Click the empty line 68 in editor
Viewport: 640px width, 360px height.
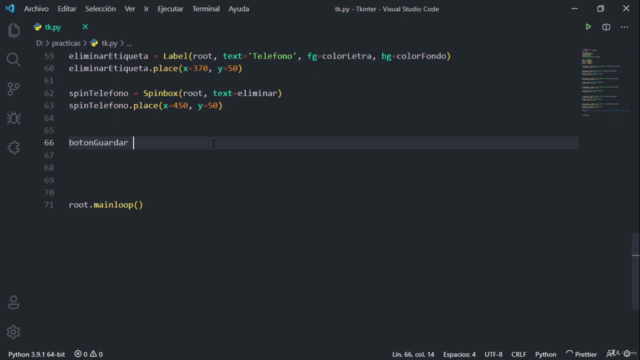pyautogui.click(x=322, y=167)
